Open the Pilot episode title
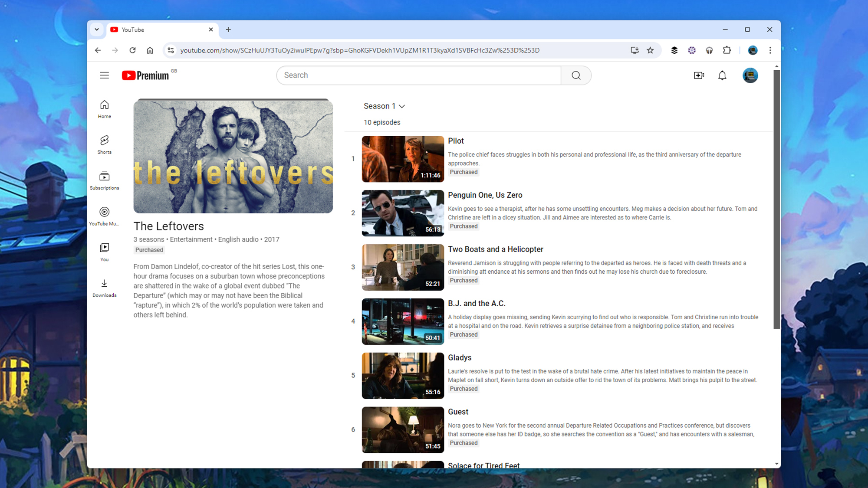This screenshot has height=488, width=868. [x=456, y=141]
